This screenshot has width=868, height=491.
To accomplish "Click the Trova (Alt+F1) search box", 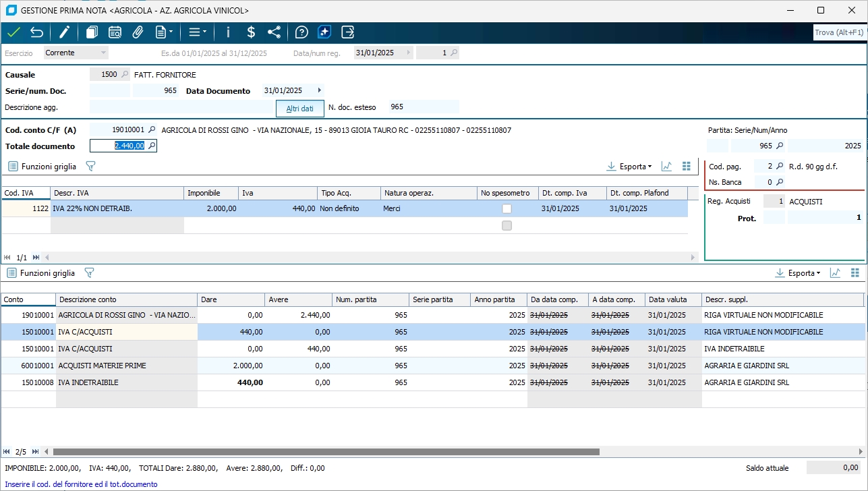I will tap(838, 32).
